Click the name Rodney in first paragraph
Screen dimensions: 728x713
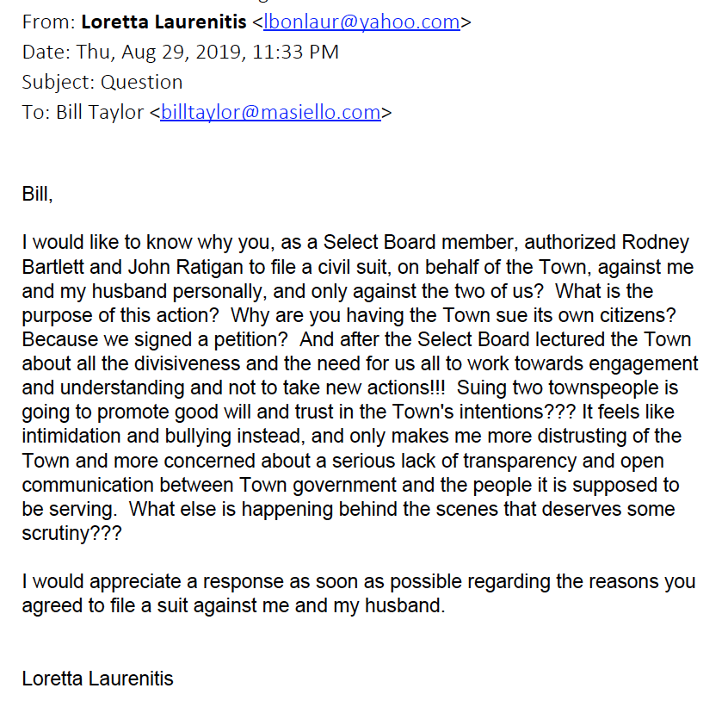click(x=655, y=243)
